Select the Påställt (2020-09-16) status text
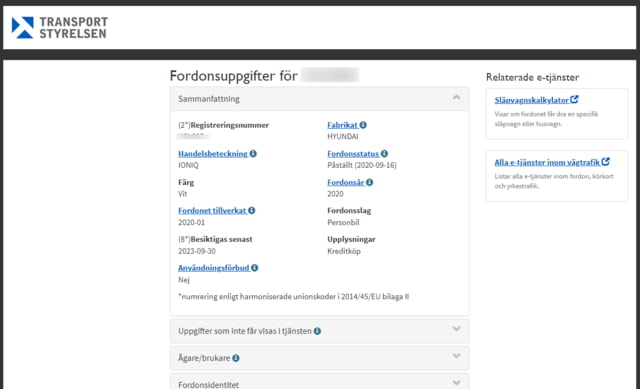 pyautogui.click(x=362, y=165)
